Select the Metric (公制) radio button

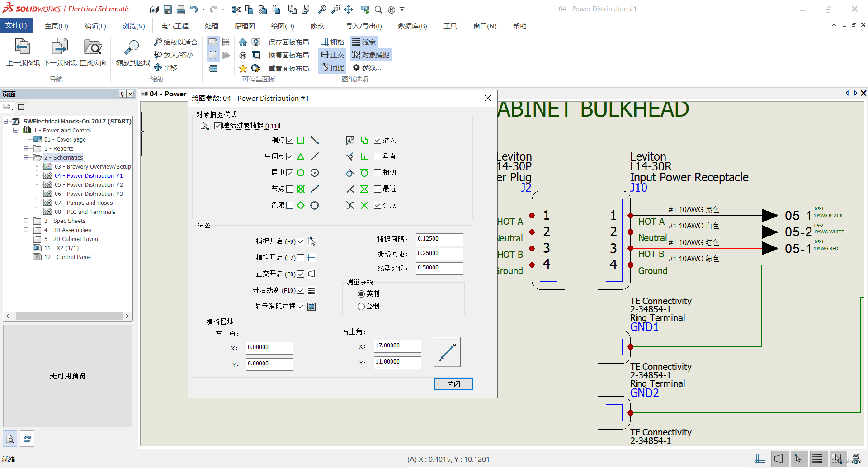pos(361,307)
